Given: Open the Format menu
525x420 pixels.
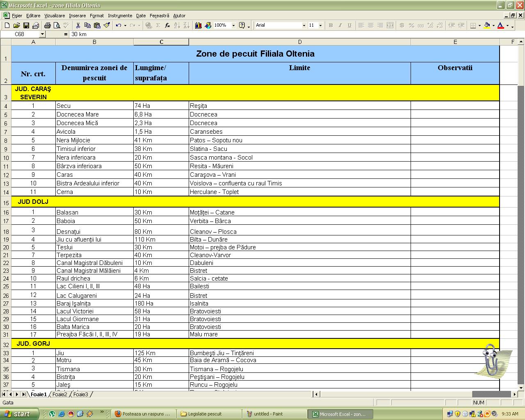Looking at the screenshot, I should click(97, 16).
